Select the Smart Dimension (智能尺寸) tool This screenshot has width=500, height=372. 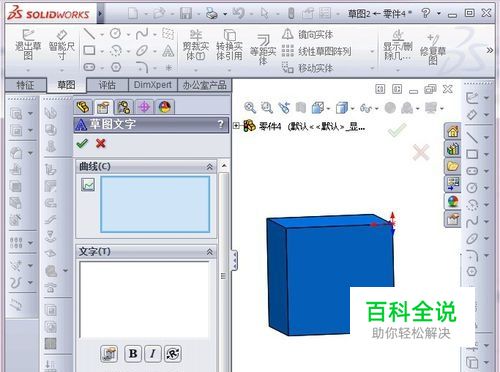pos(62,45)
